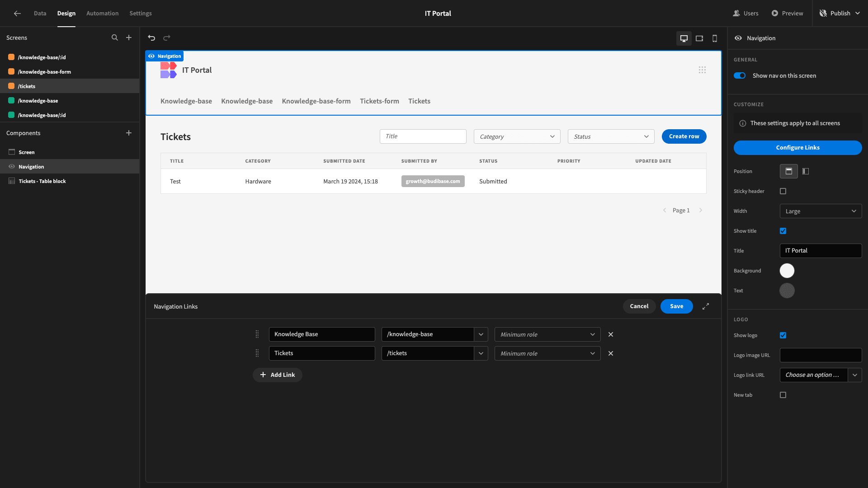Search screens with the magnifier icon

pos(115,38)
